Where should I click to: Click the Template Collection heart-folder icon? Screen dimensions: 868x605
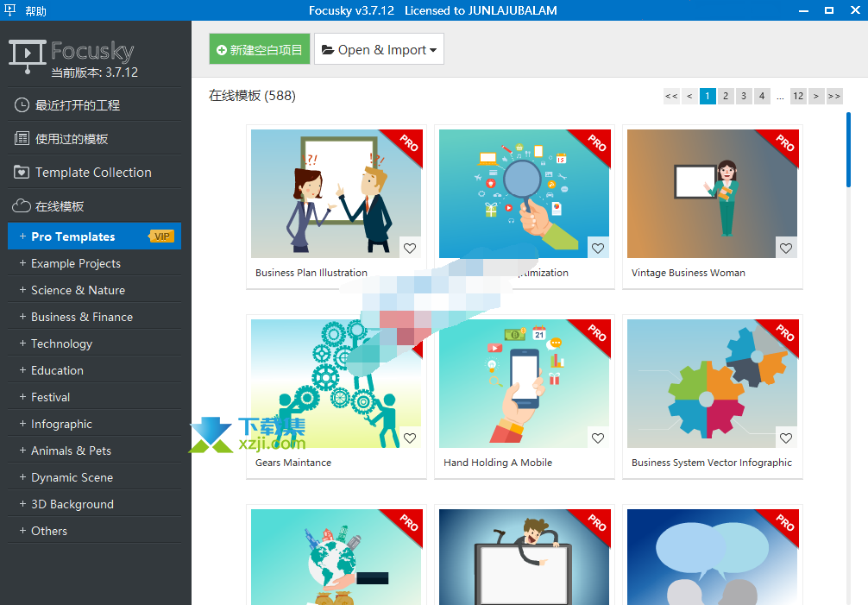(x=22, y=172)
